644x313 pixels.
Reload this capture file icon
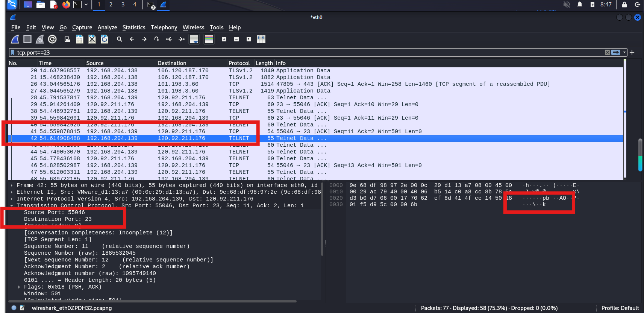[105, 39]
